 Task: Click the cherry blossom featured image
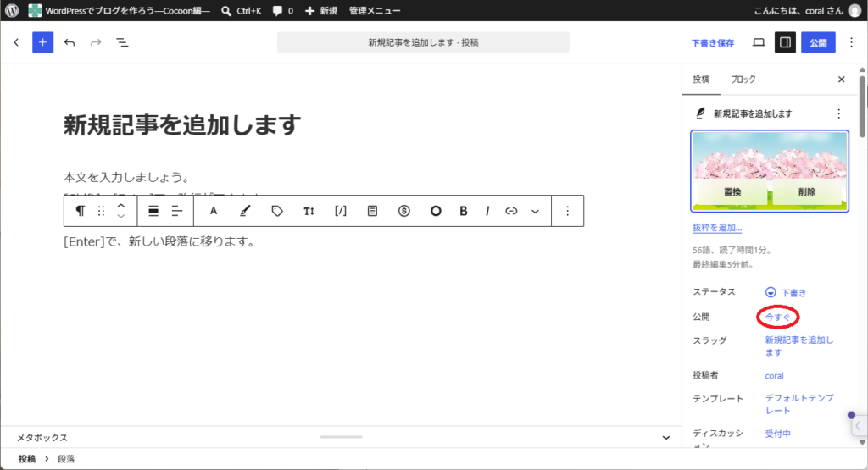(770, 171)
